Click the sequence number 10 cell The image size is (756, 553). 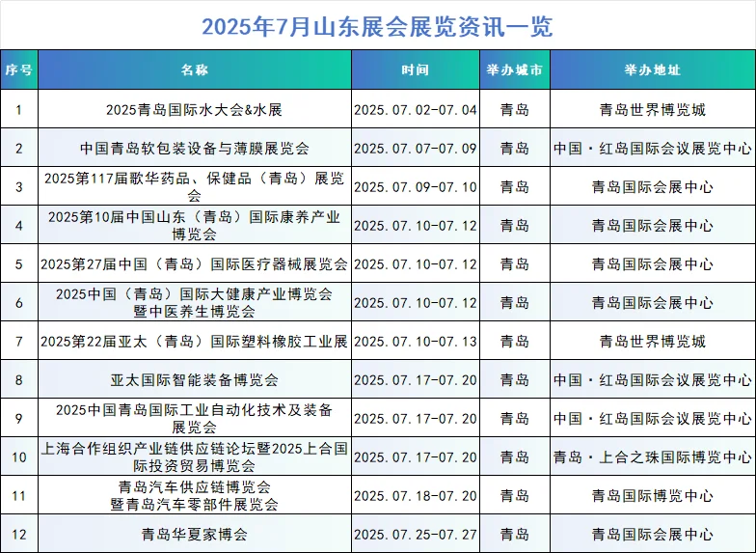point(19,457)
